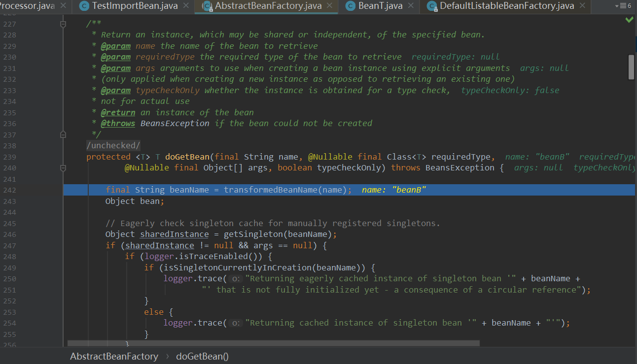Open the hidden tabs dropdown showing 6
This screenshot has height=364, width=637.
(623, 6)
